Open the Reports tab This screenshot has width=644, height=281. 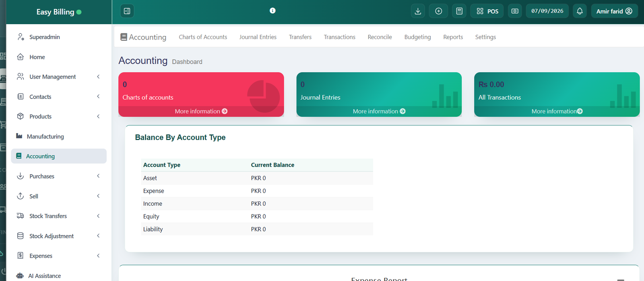point(453,37)
